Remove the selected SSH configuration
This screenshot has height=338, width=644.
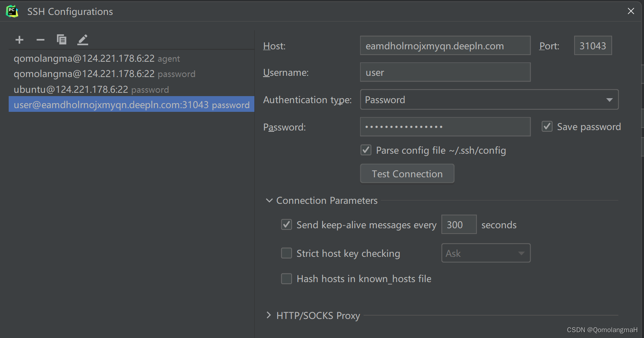40,39
